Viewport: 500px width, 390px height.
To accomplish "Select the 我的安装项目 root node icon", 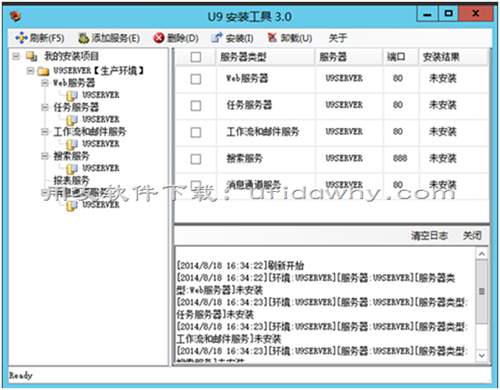I will point(32,56).
